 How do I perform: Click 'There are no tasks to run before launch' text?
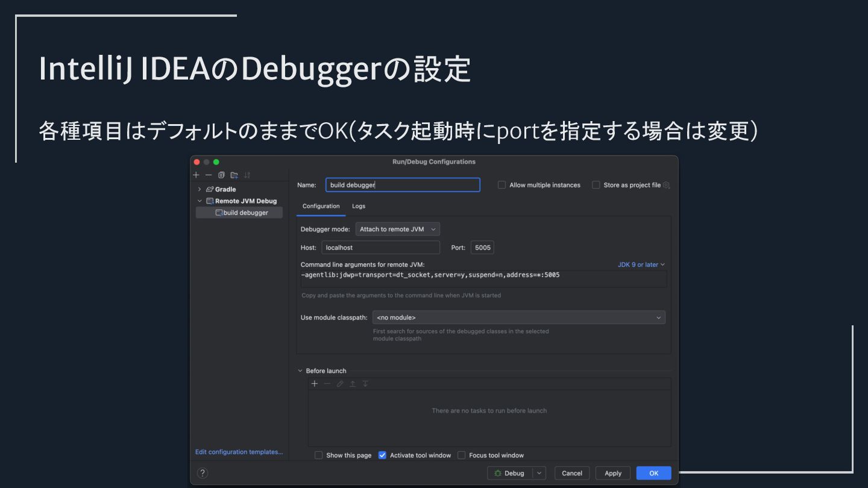click(489, 411)
